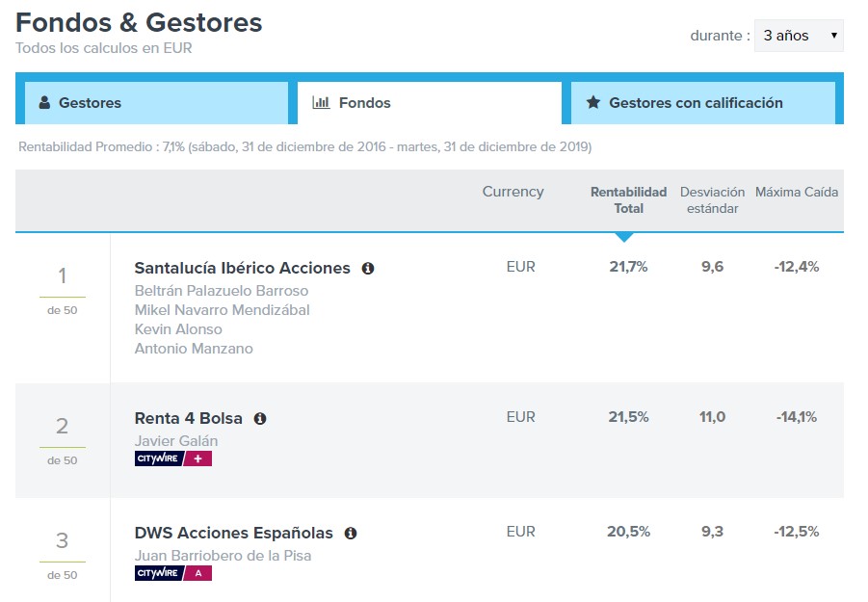Viewport: 868px width, 602px height.
Task: Click the Citywire A rating badge under Juan Barriobero
Action: [173, 573]
